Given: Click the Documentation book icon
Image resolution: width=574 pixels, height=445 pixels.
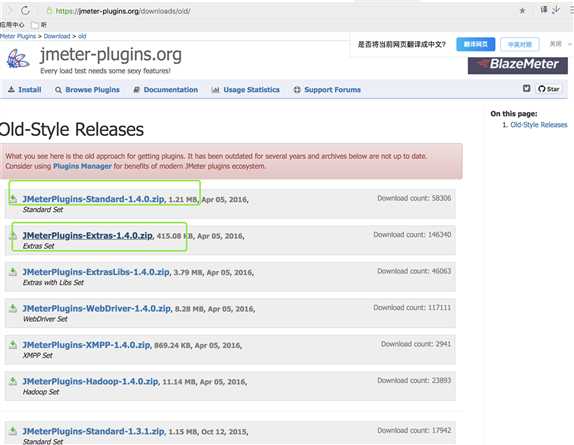Looking at the screenshot, I should tap(136, 90).
